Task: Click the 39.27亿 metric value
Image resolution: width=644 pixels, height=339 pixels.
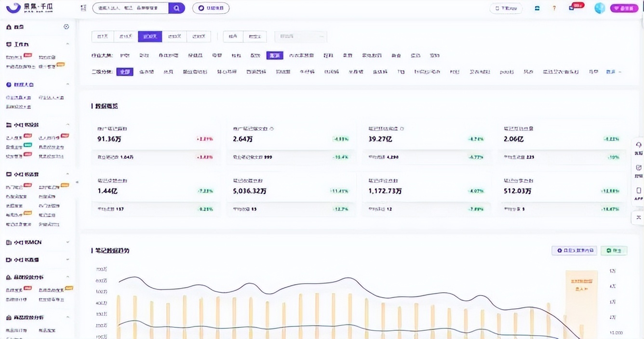Action: click(x=381, y=139)
